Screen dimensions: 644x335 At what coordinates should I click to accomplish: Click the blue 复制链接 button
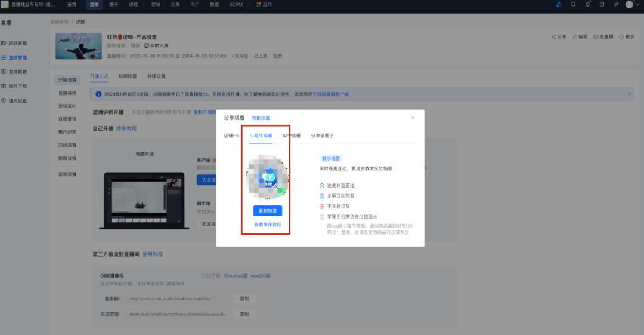(267, 211)
